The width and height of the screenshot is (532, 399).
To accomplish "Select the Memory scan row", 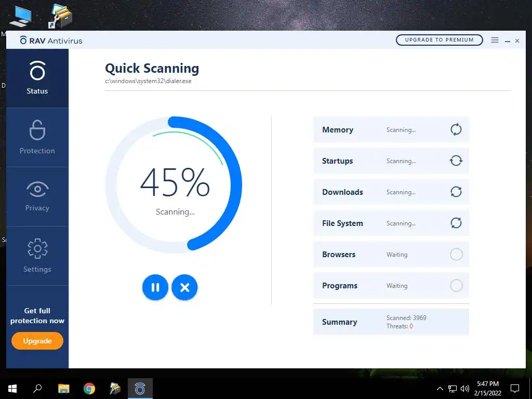I will [x=391, y=129].
